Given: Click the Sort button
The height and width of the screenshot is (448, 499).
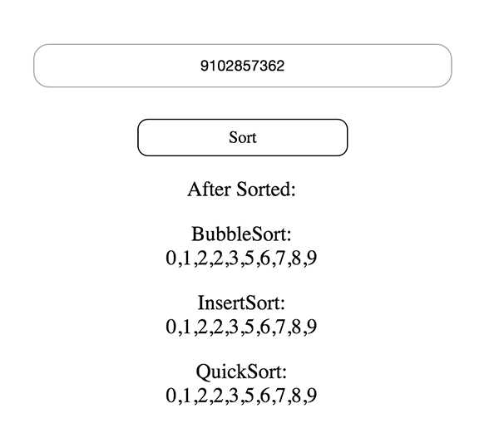Looking at the screenshot, I should tap(243, 137).
